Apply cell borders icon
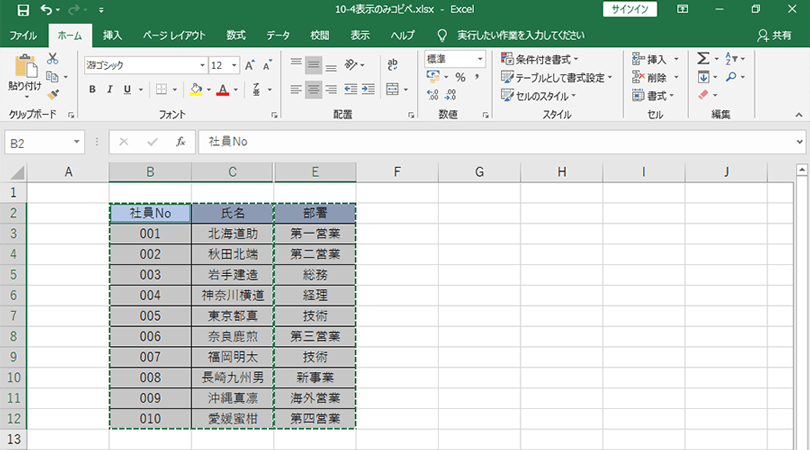The image size is (810, 450). tap(161, 89)
